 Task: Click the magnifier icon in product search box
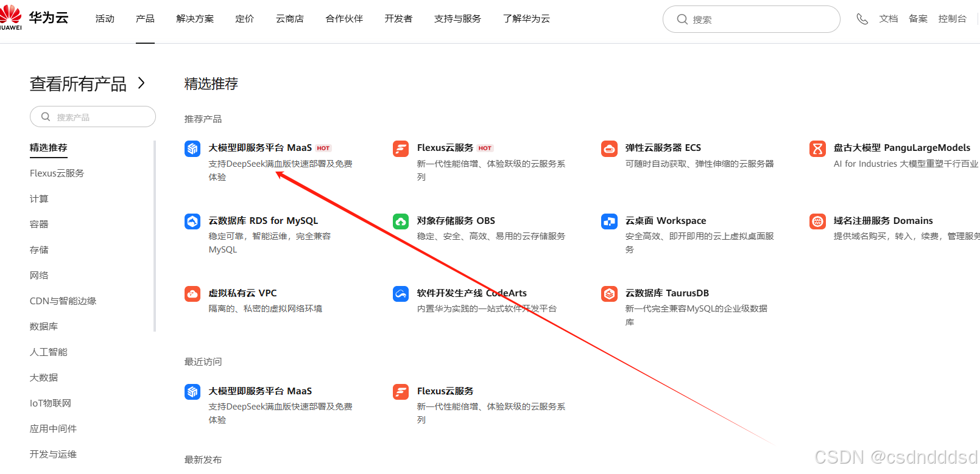coord(46,117)
